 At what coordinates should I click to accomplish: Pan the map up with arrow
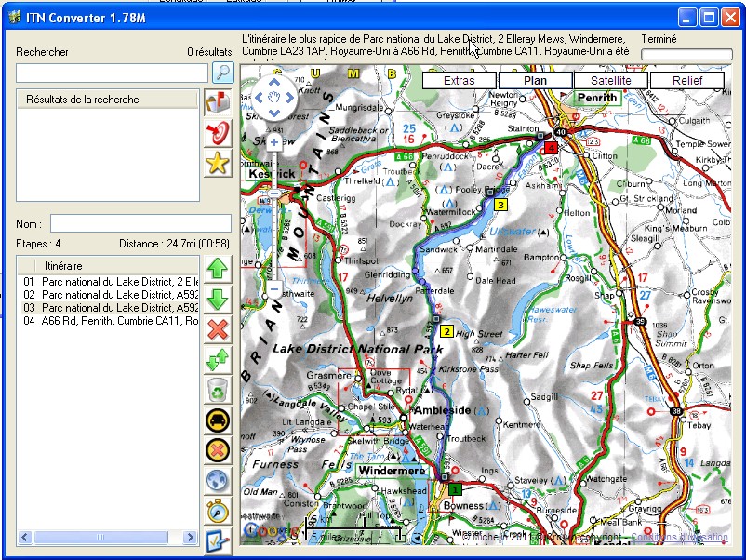pos(274,83)
